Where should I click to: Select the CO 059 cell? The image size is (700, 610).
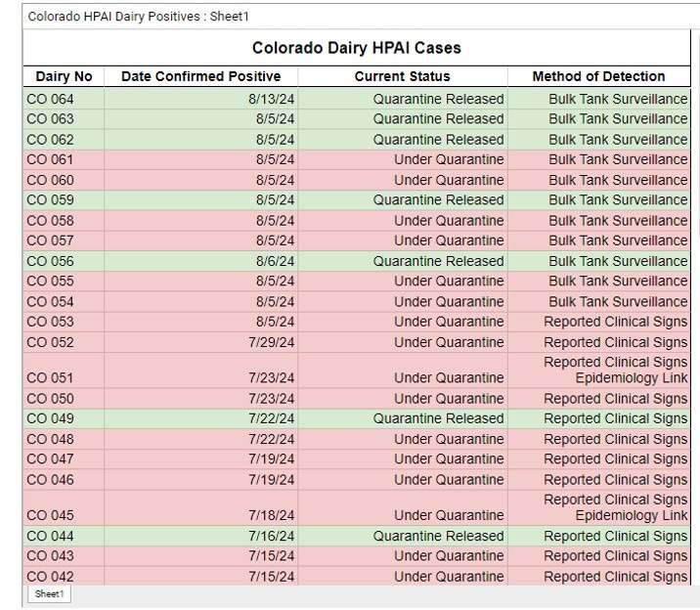pyautogui.click(x=64, y=200)
